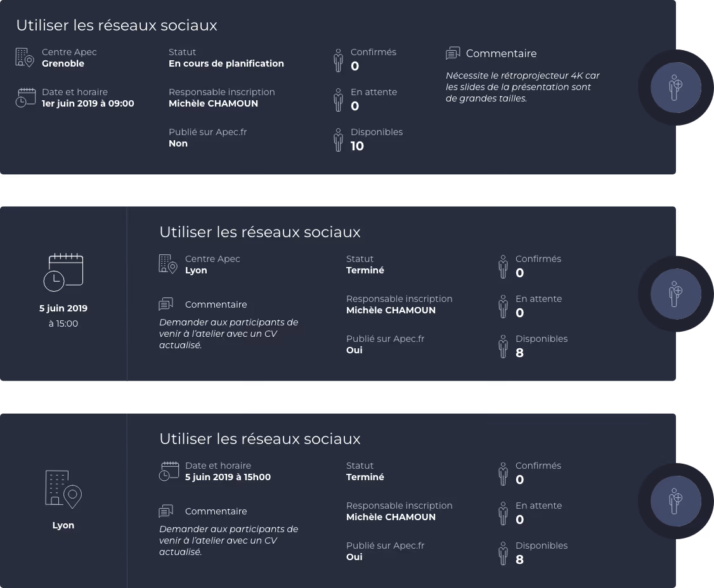Click the Non value under Publié sur Apec.fr
Viewport: 714px width, 588px height.
click(178, 143)
